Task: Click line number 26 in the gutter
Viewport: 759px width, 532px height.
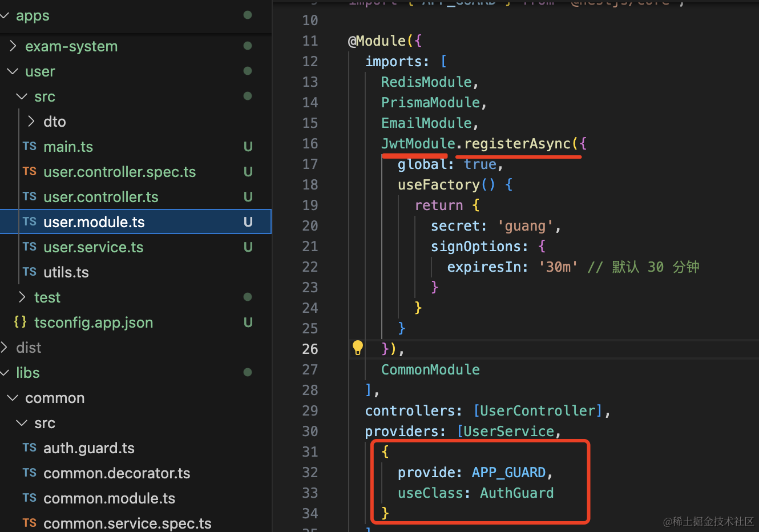Action: 310,349
